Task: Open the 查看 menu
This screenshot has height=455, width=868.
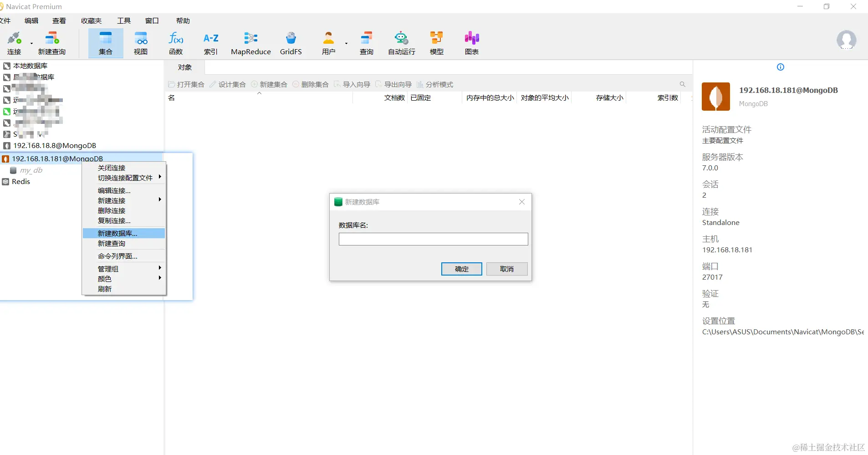Action: coord(59,20)
